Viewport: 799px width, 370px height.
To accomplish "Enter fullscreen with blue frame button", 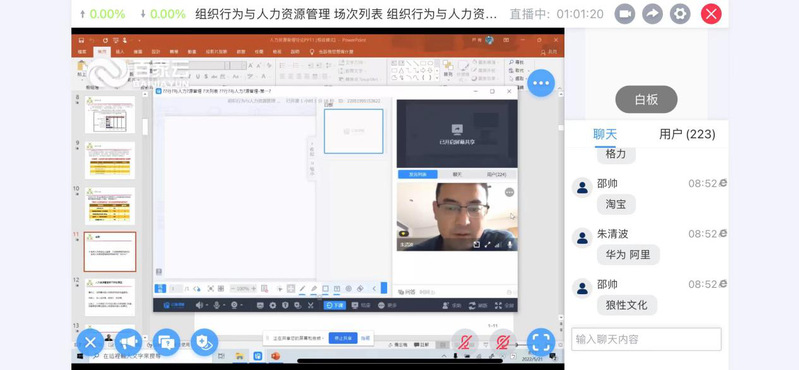I will coord(541,342).
